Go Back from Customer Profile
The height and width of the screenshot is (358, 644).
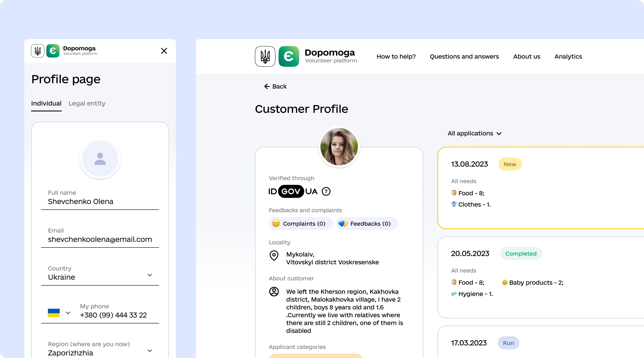pos(276,86)
